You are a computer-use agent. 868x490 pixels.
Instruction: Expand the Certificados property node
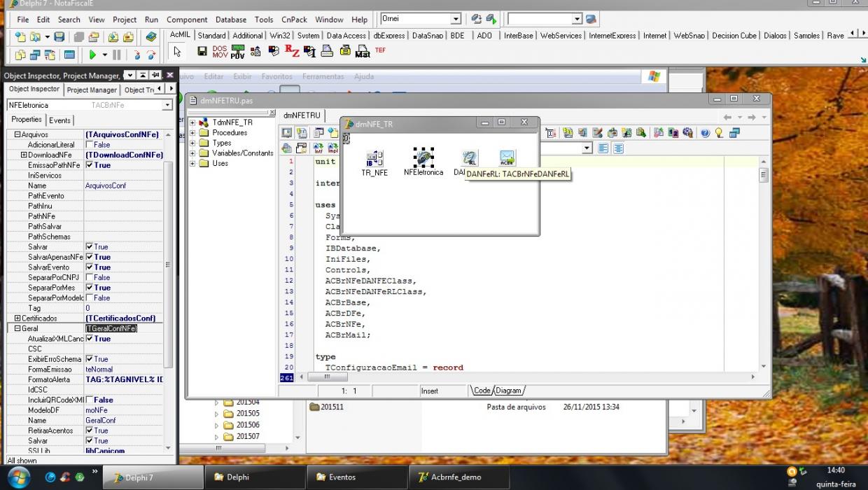click(17, 318)
